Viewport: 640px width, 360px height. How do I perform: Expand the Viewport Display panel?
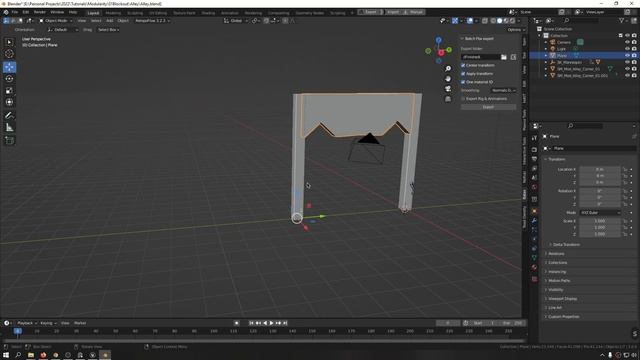562,298
